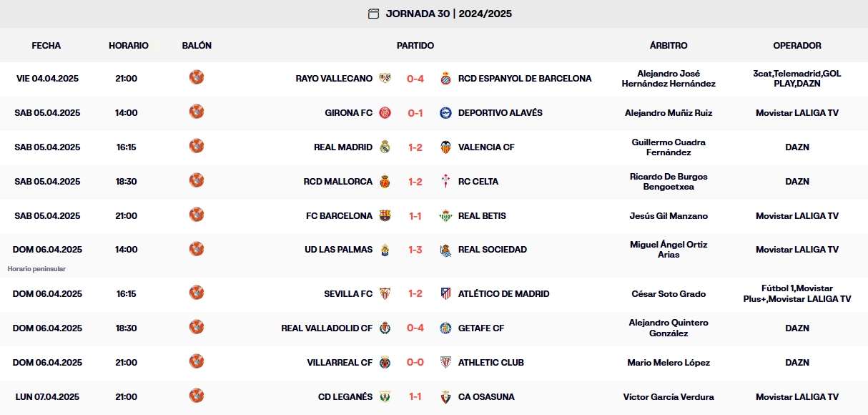This screenshot has width=868, height=415.
Task: Click the ÁRBITRO column header
Action: 668,45
